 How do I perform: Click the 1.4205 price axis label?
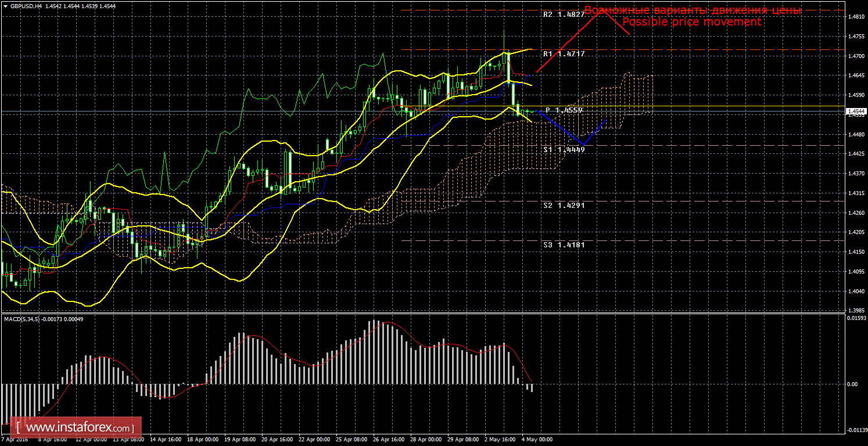click(856, 233)
